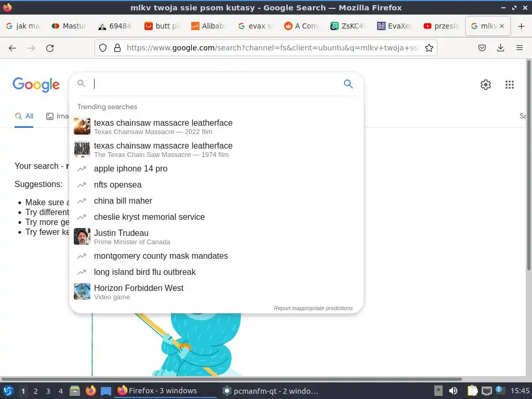Switch to the Mastur tab
This screenshot has height=399, width=532.
tap(69, 26)
